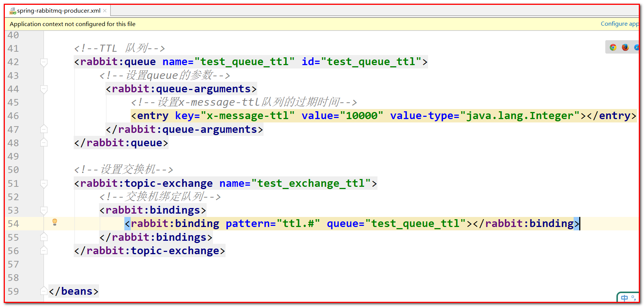The width and height of the screenshot is (644, 307).
Task: Click the pattern value "ttl.#" on line 54
Action: tap(299, 224)
